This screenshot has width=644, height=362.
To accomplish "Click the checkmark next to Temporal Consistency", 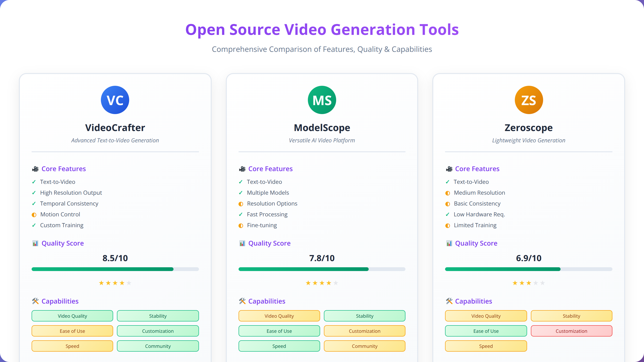I will tap(34, 204).
